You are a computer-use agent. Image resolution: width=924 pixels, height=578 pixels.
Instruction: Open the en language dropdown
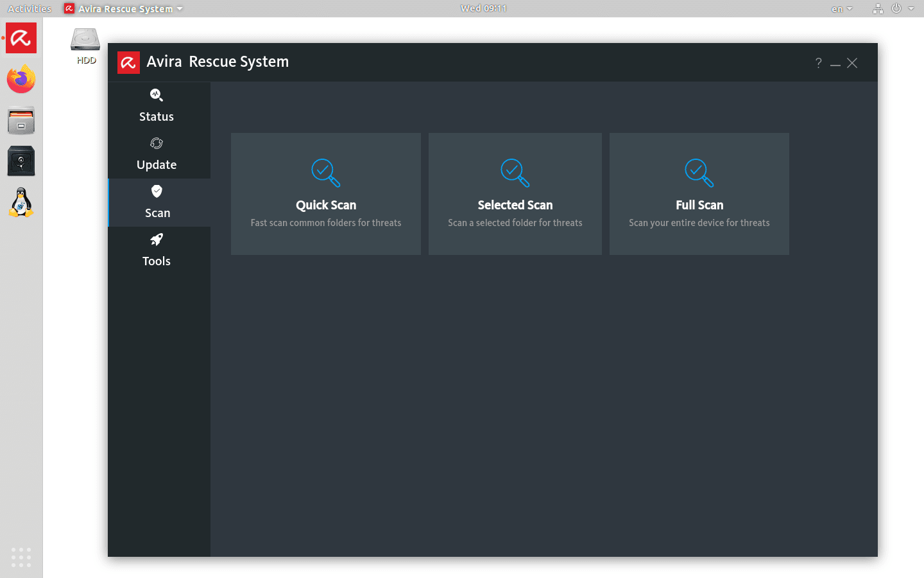[841, 9]
